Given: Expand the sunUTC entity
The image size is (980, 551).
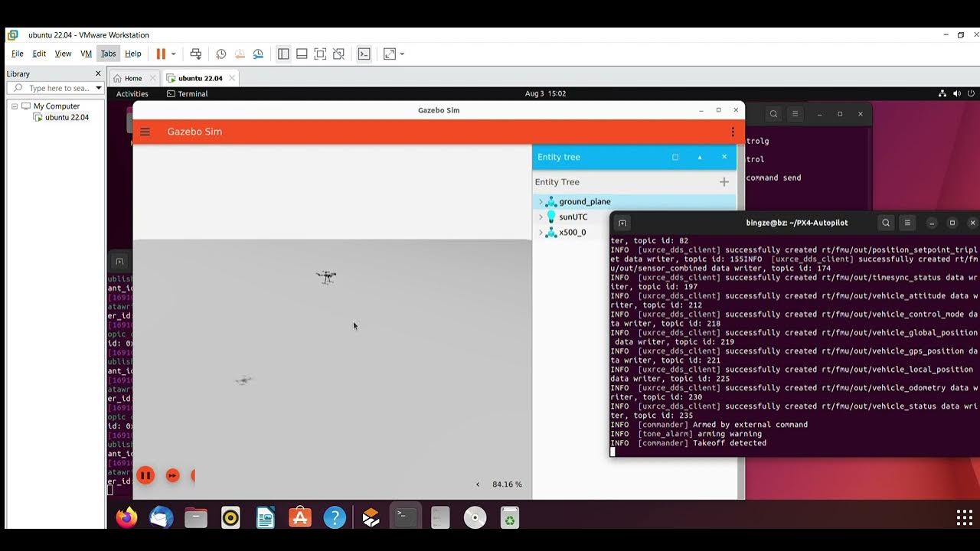Looking at the screenshot, I should [541, 217].
